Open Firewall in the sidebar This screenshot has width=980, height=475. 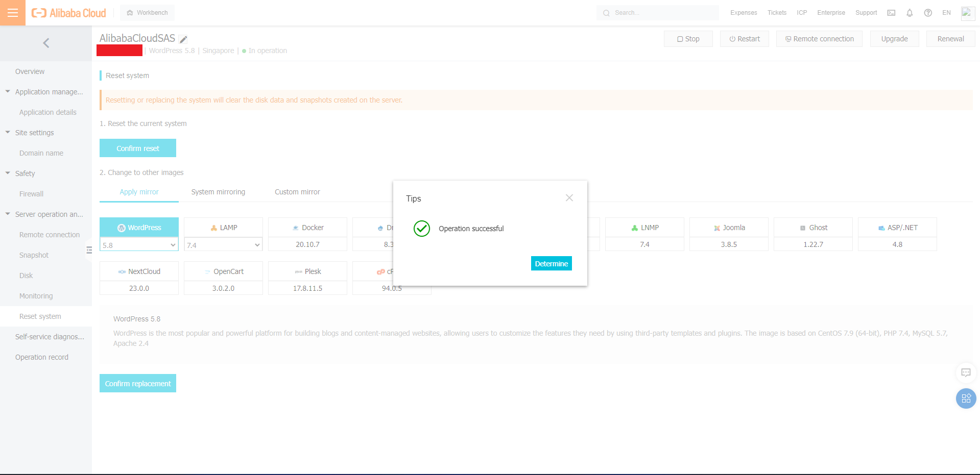coord(46,194)
